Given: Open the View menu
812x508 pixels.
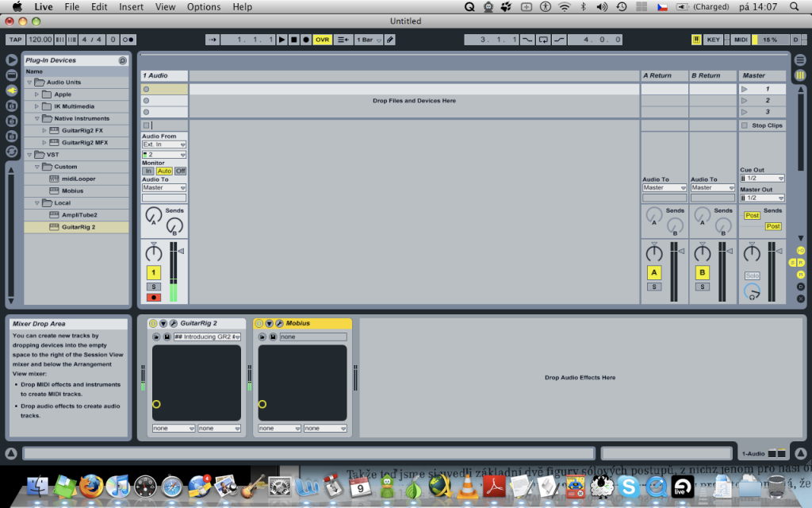Looking at the screenshot, I should click(x=165, y=6).
